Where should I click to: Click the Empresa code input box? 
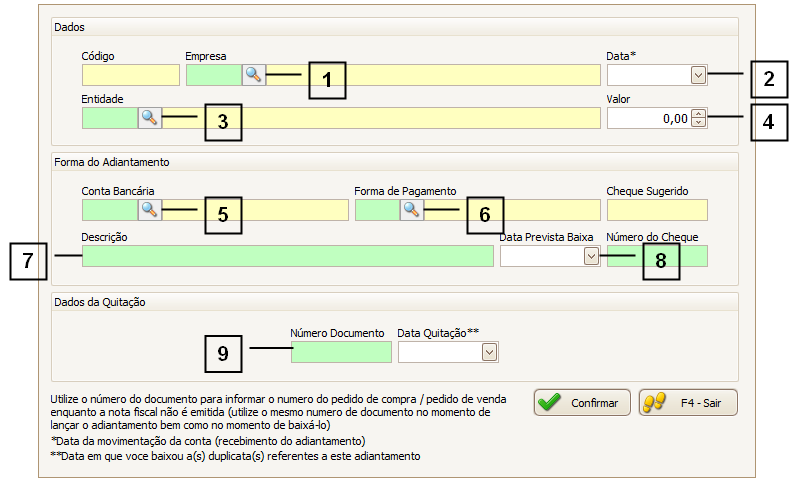click(213, 75)
